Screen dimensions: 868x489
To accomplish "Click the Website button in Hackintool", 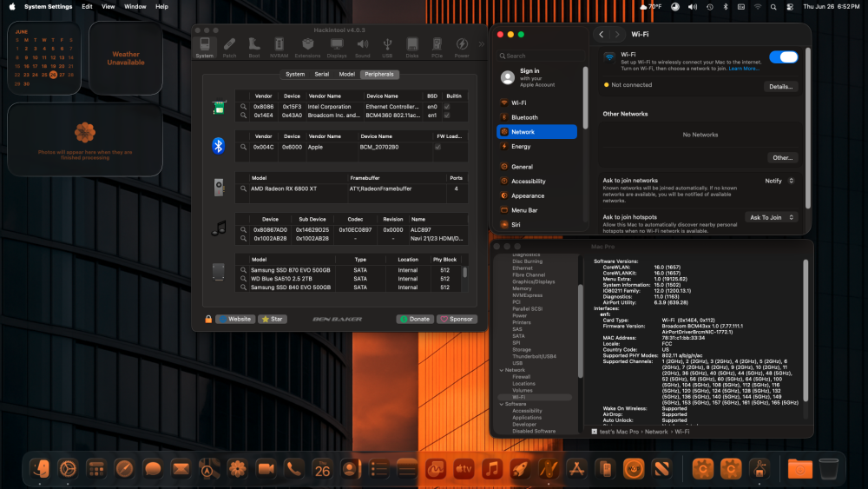I will point(235,319).
